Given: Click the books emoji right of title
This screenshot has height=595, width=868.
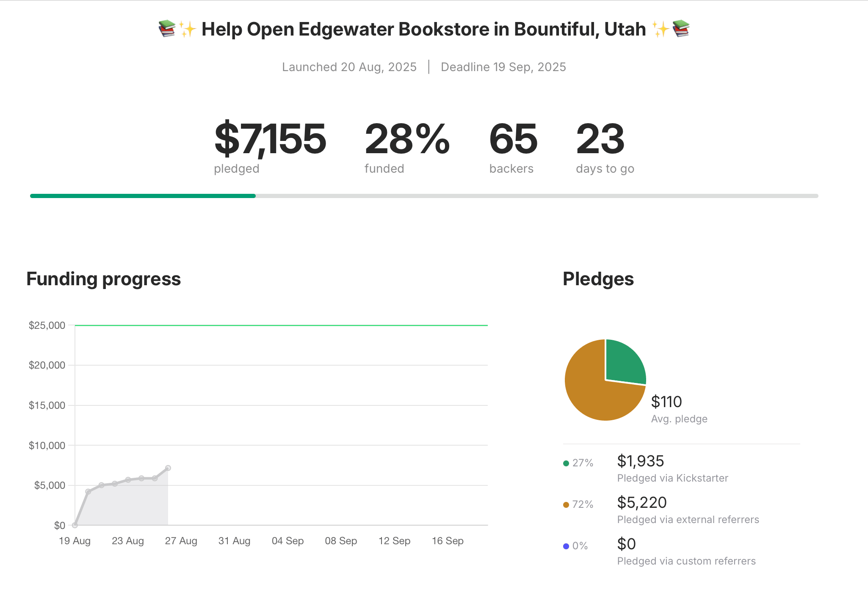Looking at the screenshot, I should coord(681,29).
